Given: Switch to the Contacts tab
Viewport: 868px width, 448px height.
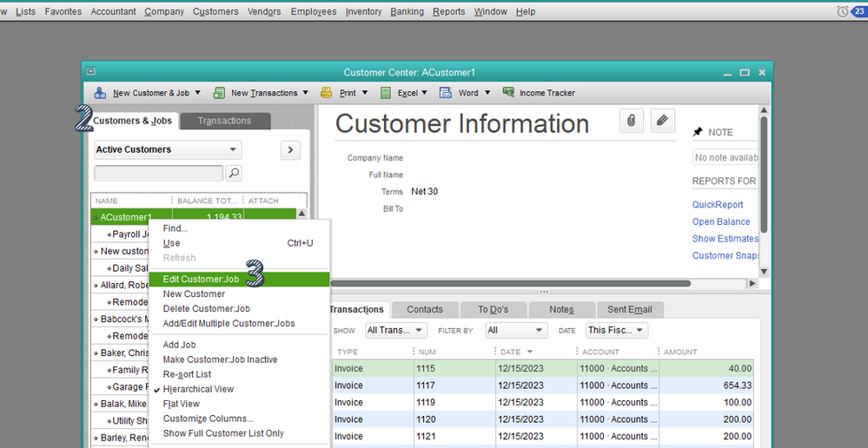Looking at the screenshot, I should click(425, 310).
